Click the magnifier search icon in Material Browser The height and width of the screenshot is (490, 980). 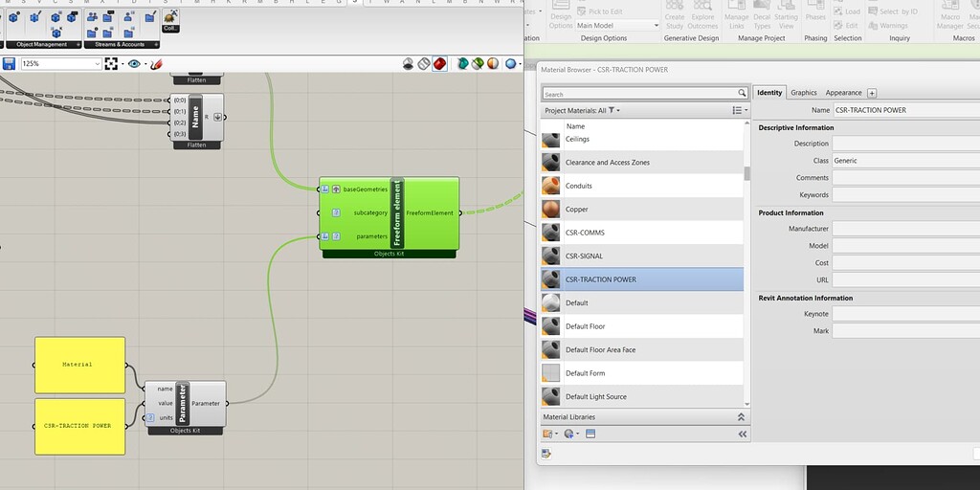click(742, 93)
